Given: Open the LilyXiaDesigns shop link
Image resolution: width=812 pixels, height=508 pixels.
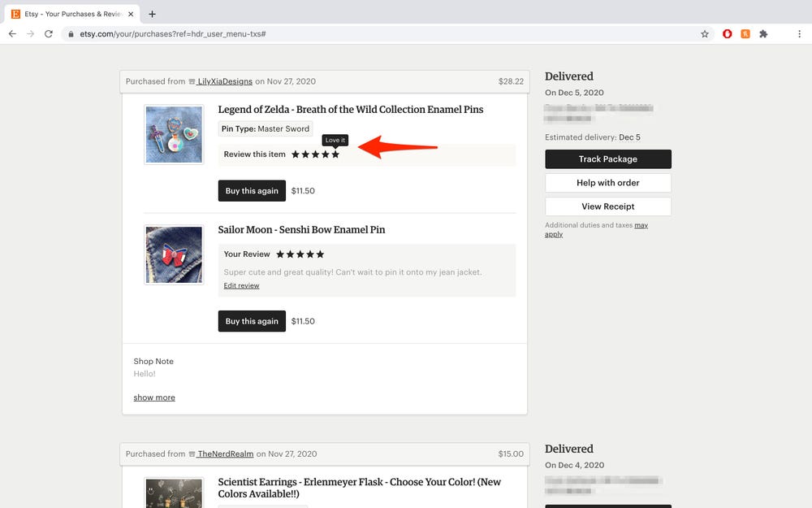Looking at the screenshot, I should [x=225, y=81].
